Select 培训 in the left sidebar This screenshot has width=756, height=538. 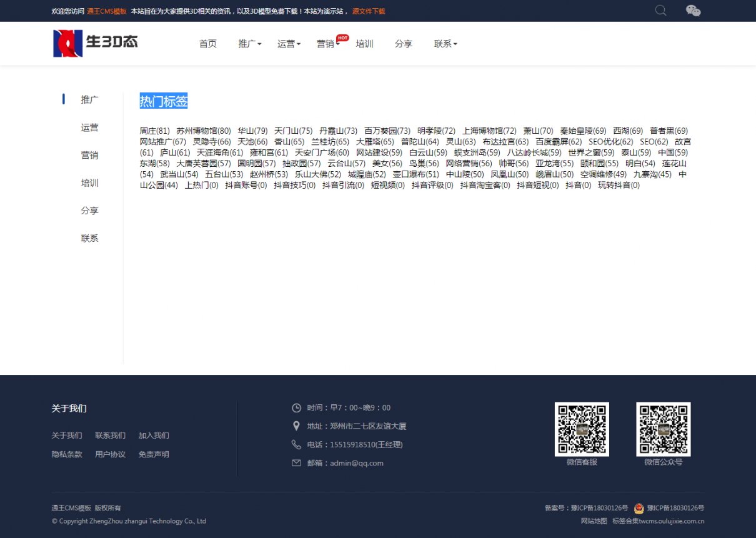(x=89, y=183)
